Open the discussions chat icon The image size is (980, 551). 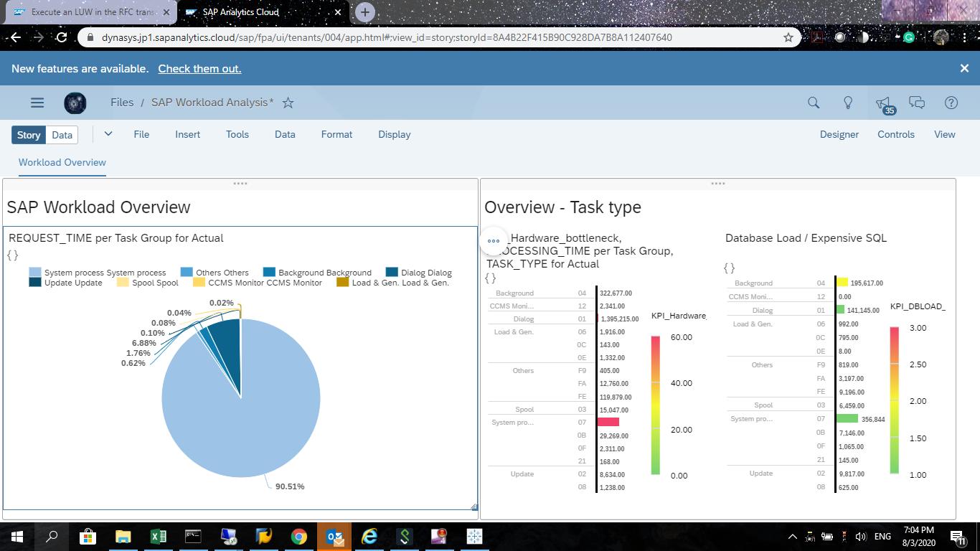click(917, 103)
